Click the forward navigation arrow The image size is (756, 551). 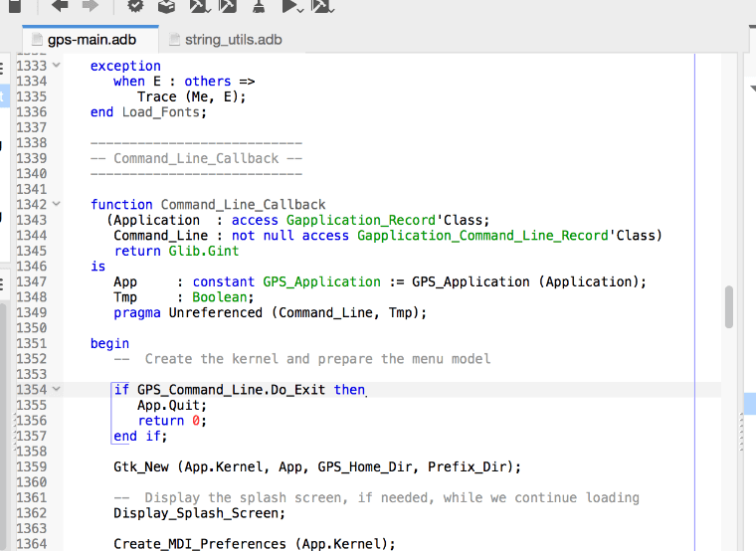pos(91,5)
